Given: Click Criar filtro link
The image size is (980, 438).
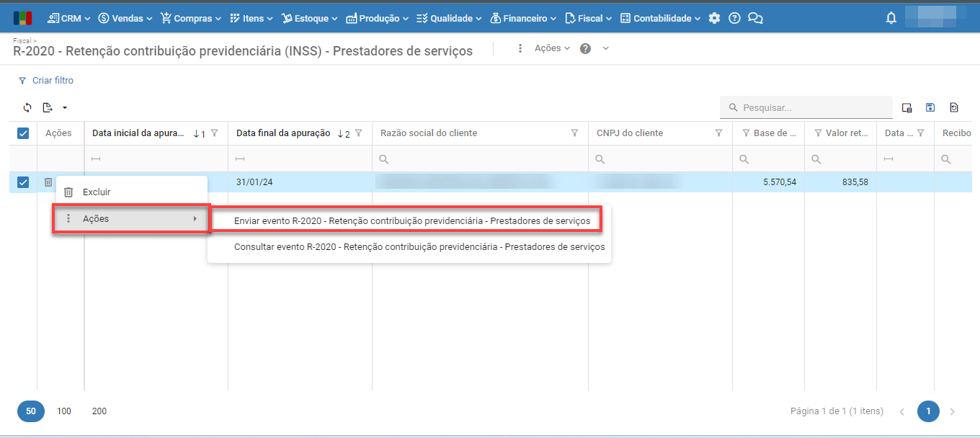Looking at the screenshot, I should click(x=45, y=81).
